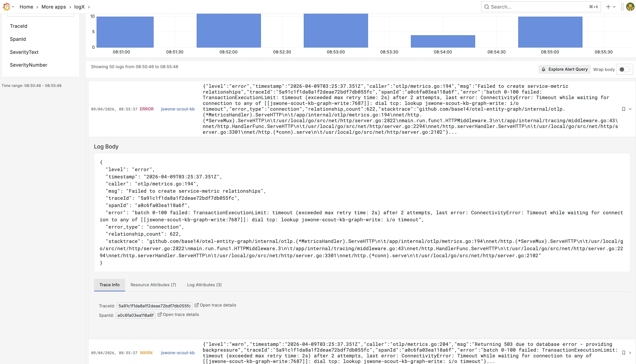Click the SpanId open trace details icon

pyautogui.click(x=160, y=314)
